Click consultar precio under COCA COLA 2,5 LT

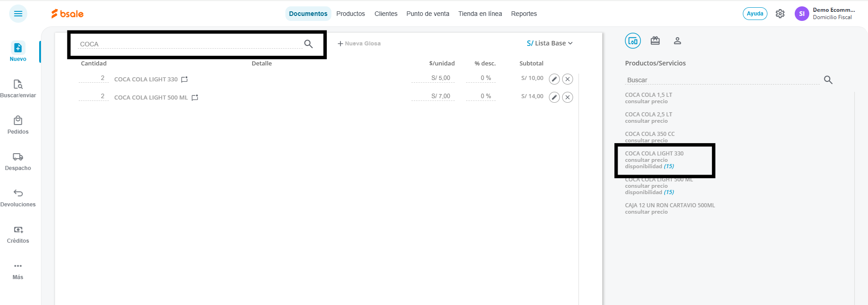click(646, 121)
